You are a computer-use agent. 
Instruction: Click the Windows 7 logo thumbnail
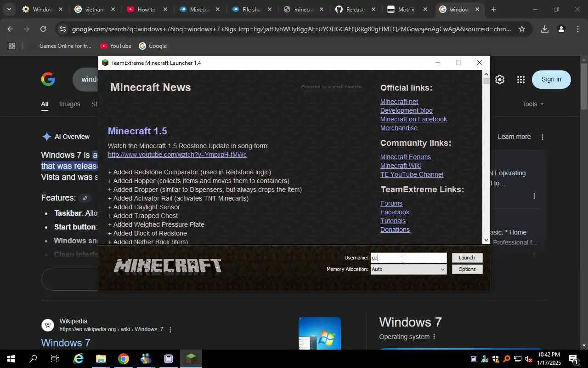[320, 333]
